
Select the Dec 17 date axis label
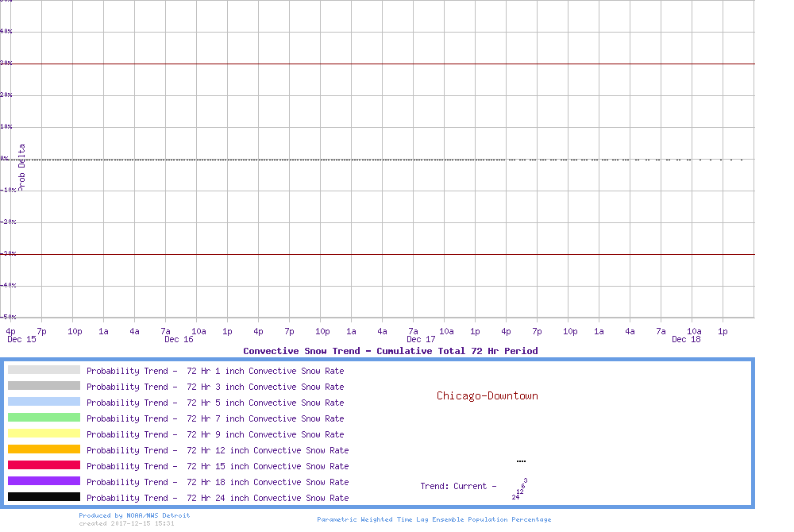421,339
